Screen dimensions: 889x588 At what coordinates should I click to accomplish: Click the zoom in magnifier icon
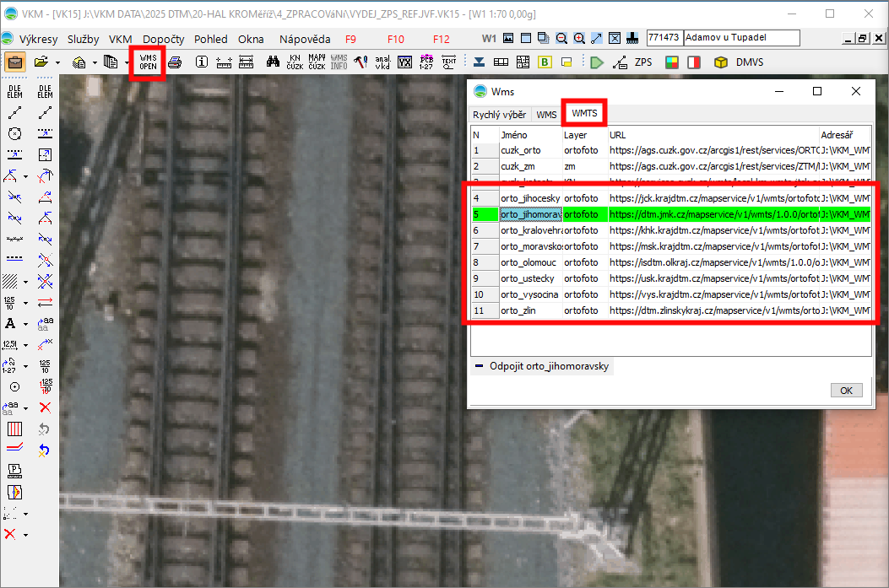[x=579, y=39]
